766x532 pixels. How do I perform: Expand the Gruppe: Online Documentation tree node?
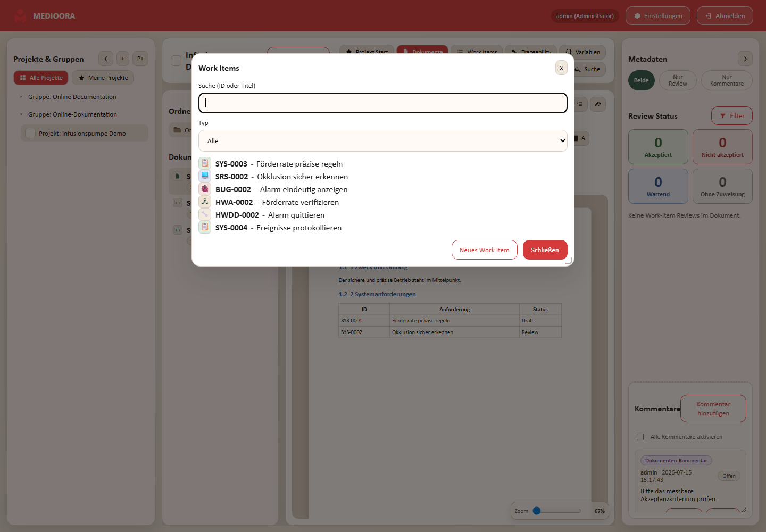(x=21, y=97)
